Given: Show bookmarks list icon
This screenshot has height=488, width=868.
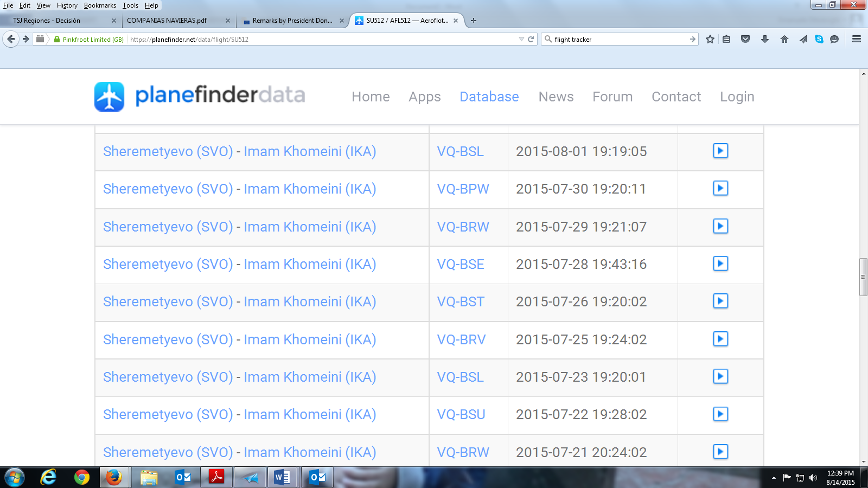Looking at the screenshot, I should point(726,39).
